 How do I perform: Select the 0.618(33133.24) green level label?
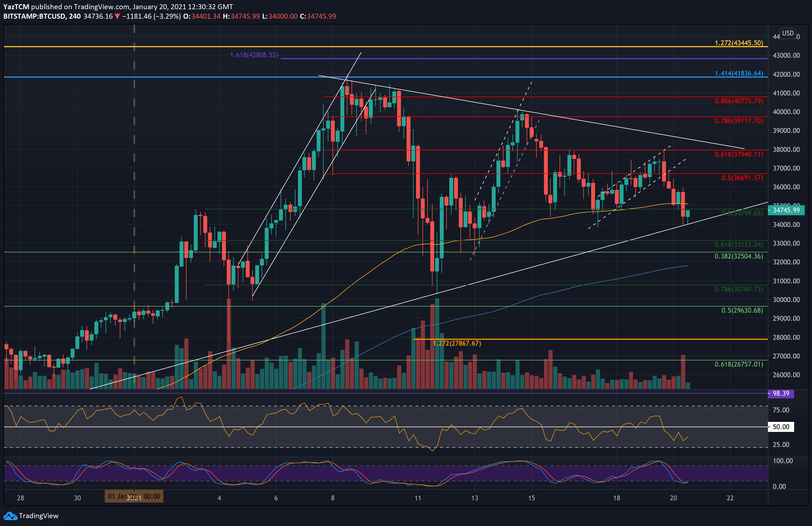739,244
